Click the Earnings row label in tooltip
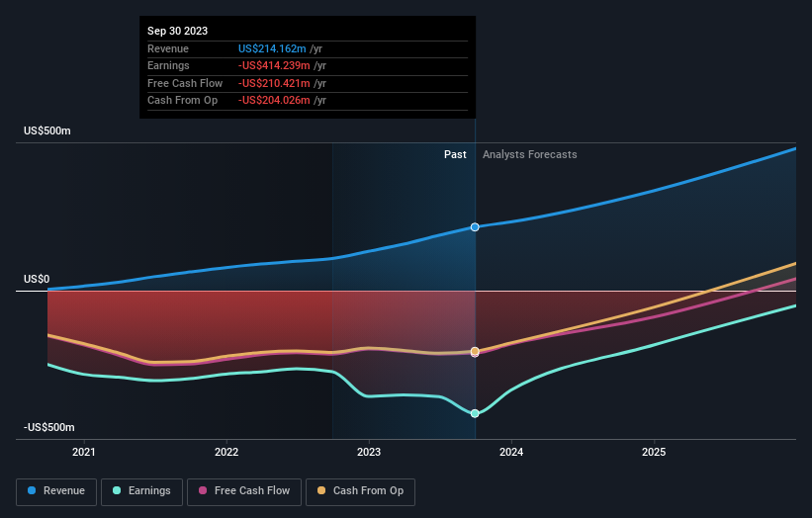This screenshot has height=518, width=812. pos(168,65)
